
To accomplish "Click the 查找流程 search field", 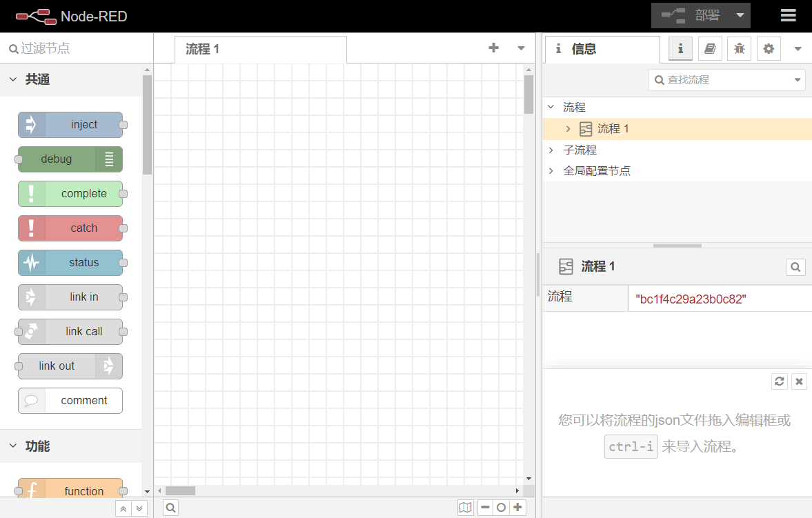I will [720, 80].
